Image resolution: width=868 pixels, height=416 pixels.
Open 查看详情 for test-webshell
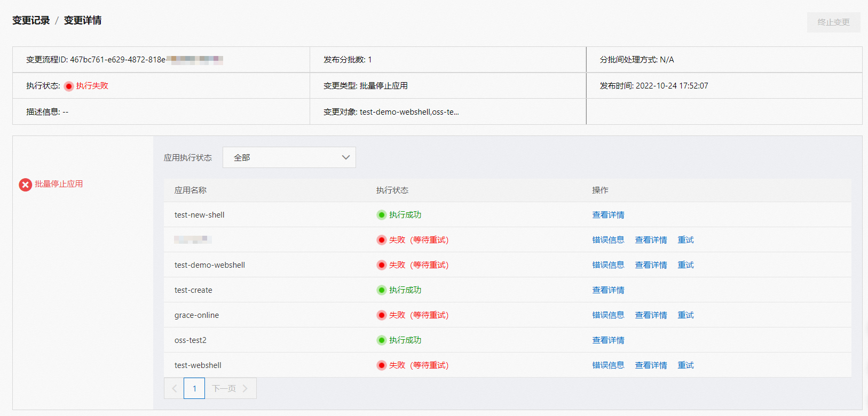point(651,365)
